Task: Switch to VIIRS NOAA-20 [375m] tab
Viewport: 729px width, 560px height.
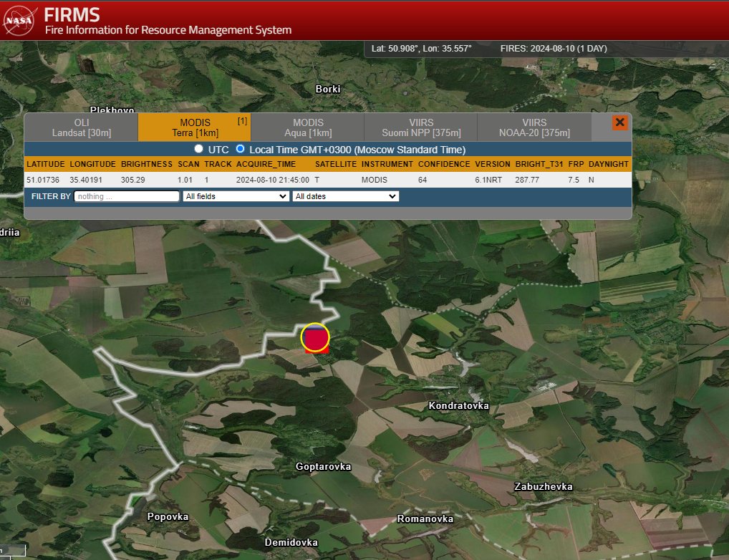Action: (534, 127)
